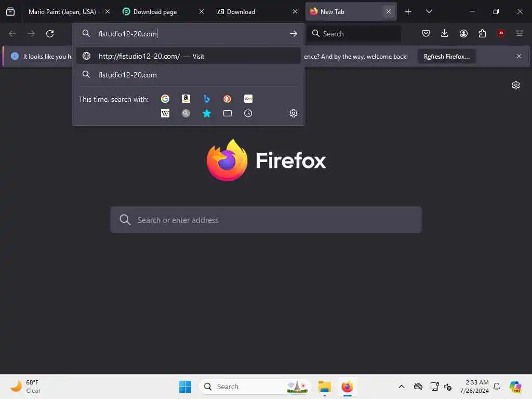Close the New Tab tab
Image resolution: width=532 pixels, height=399 pixels.
389,11
